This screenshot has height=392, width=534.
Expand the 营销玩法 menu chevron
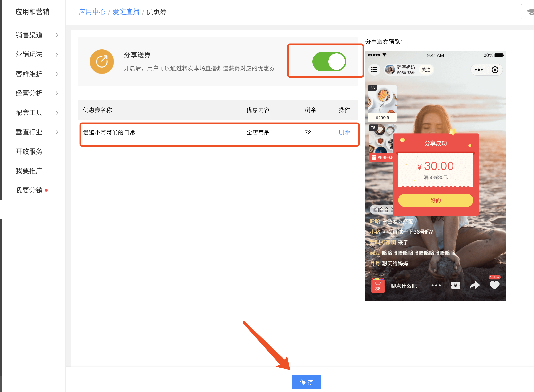(x=57, y=55)
